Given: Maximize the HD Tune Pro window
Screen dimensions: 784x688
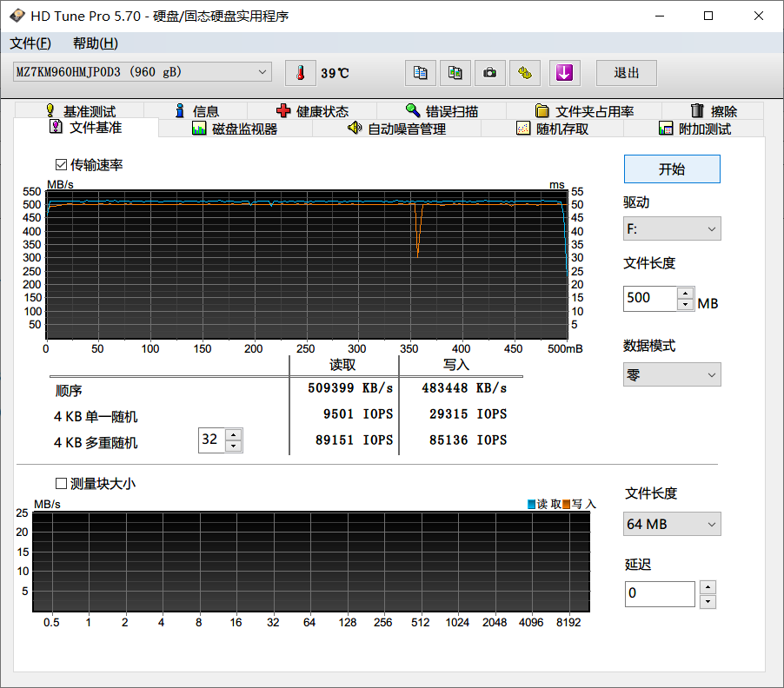Looking at the screenshot, I should [x=708, y=16].
